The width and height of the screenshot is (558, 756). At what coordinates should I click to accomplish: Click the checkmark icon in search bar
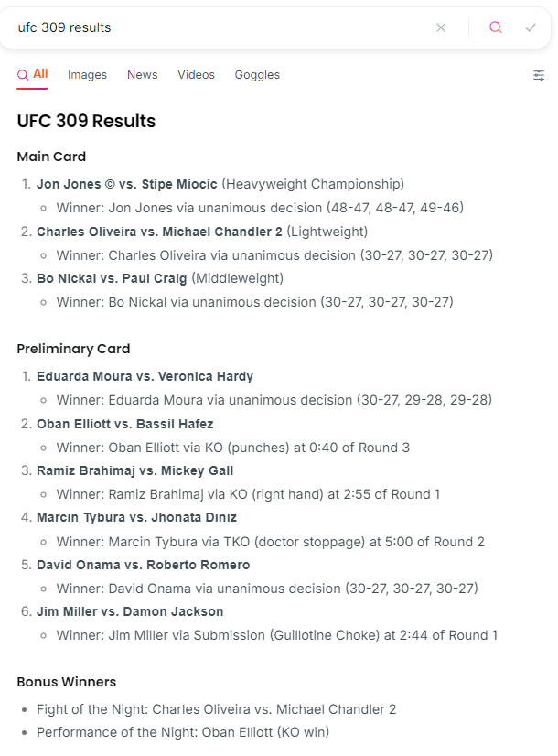tap(531, 27)
